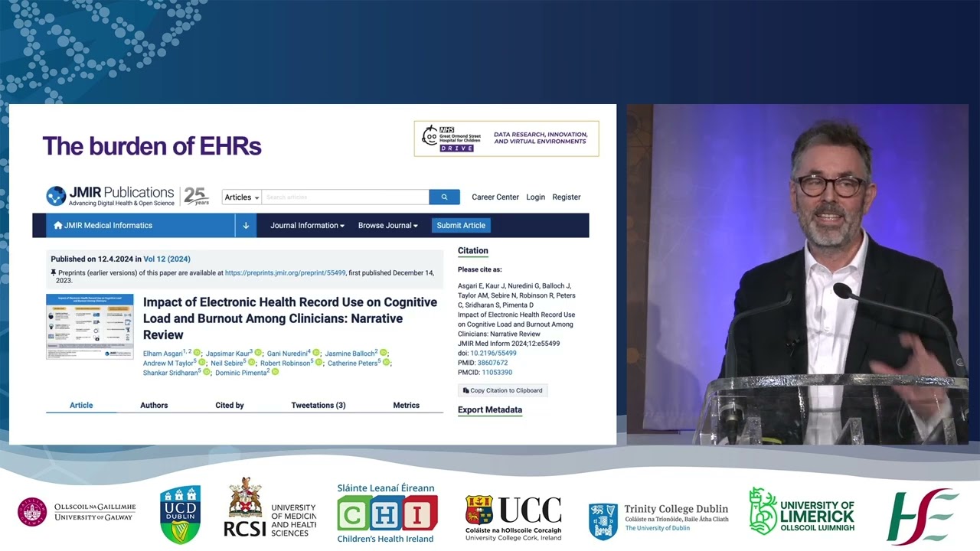Open the Tweetations (3) tab
Screen dimensions: 980x551
tap(318, 406)
